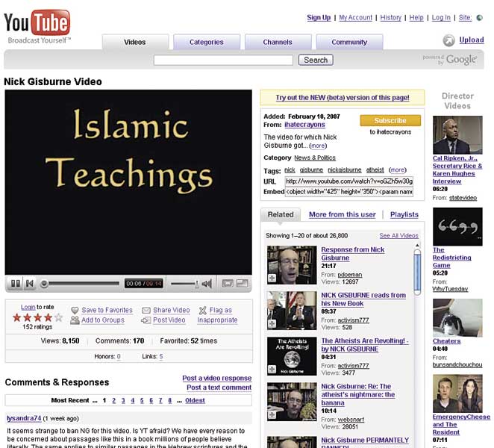This screenshot has height=448, width=494.
Task: Click the atheist tag
Action: tap(375, 170)
